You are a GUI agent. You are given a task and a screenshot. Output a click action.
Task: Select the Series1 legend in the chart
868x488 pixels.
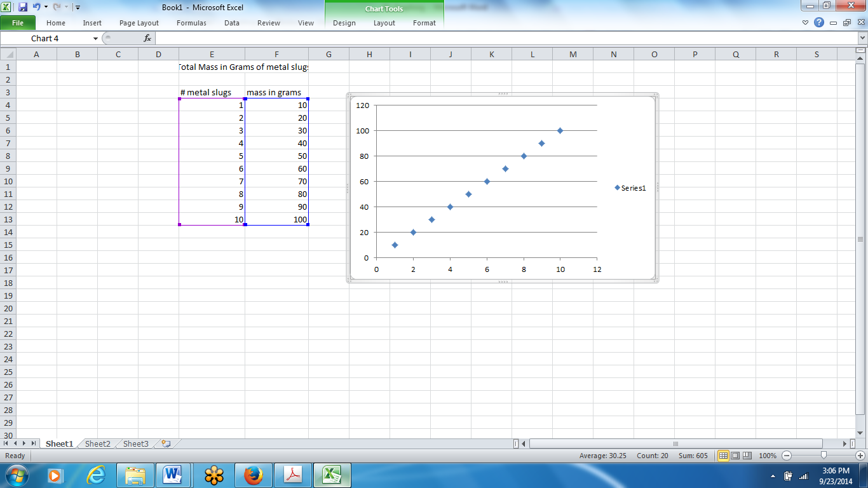click(630, 187)
